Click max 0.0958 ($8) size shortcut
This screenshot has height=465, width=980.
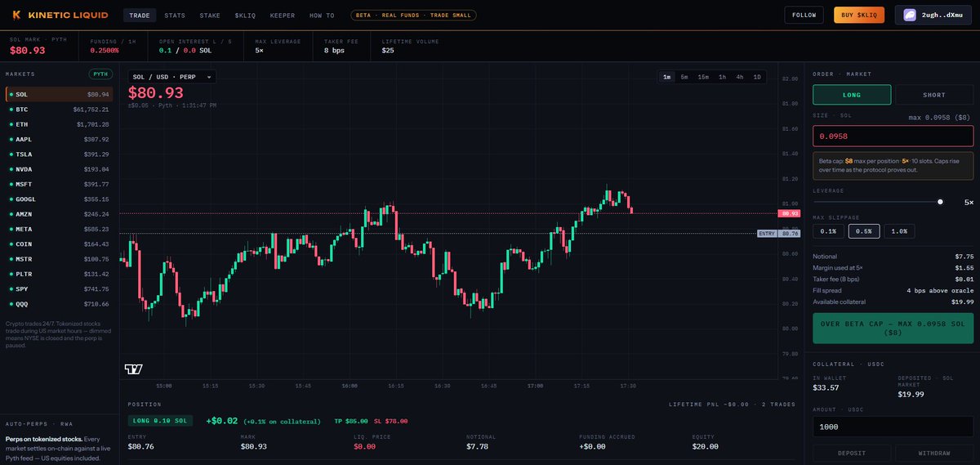point(941,118)
